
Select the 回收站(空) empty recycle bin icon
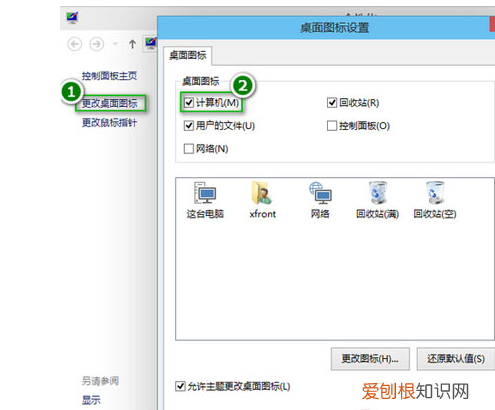pos(435,200)
